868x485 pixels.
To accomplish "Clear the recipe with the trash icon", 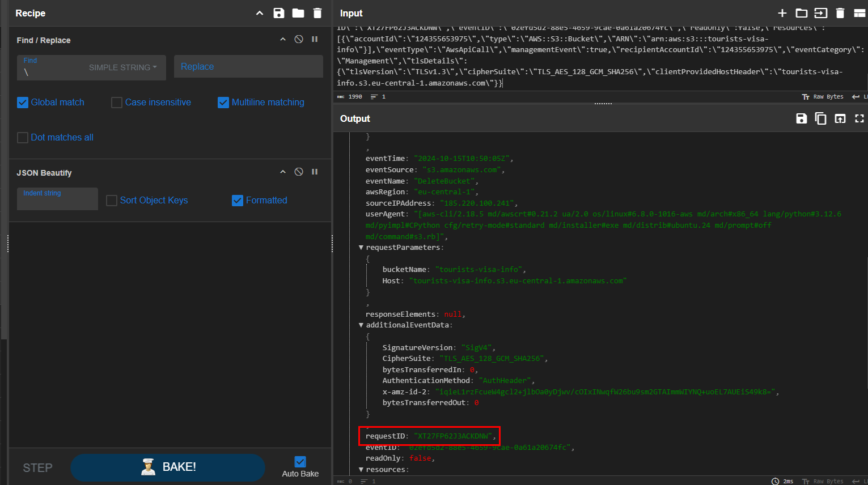I will coord(317,13).
